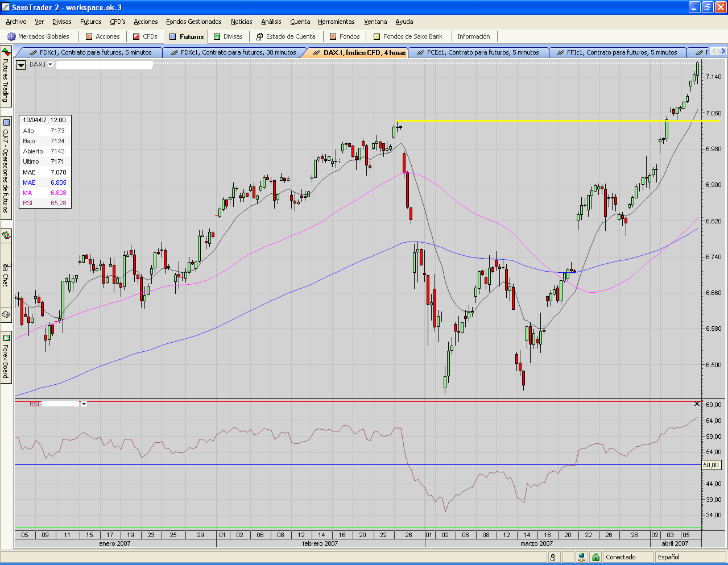Open Estado de Cuenta toolbar section
728x565 pixels.
tap(286, 36)
